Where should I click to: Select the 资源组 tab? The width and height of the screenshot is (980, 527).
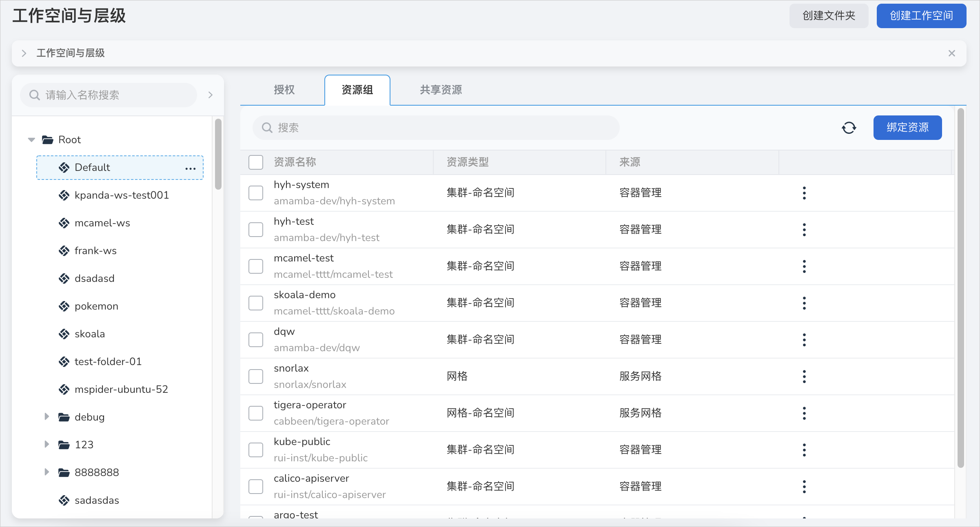tap(357, 90)
